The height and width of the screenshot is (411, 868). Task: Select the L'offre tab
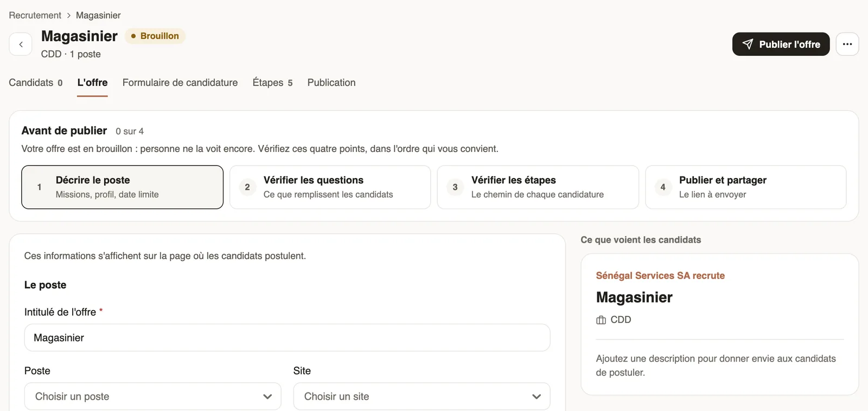coord(92,83)
